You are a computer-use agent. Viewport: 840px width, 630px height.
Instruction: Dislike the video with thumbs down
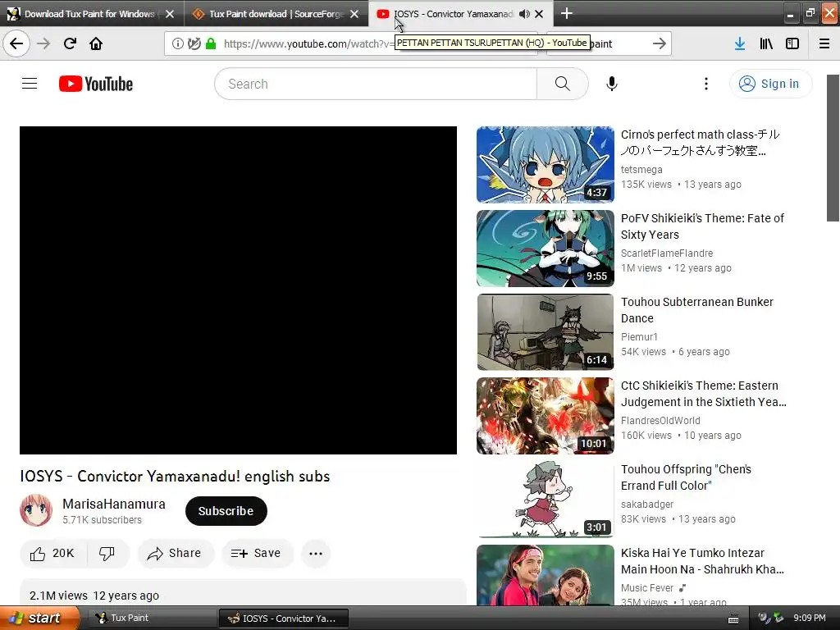click(x=107, y=554)
